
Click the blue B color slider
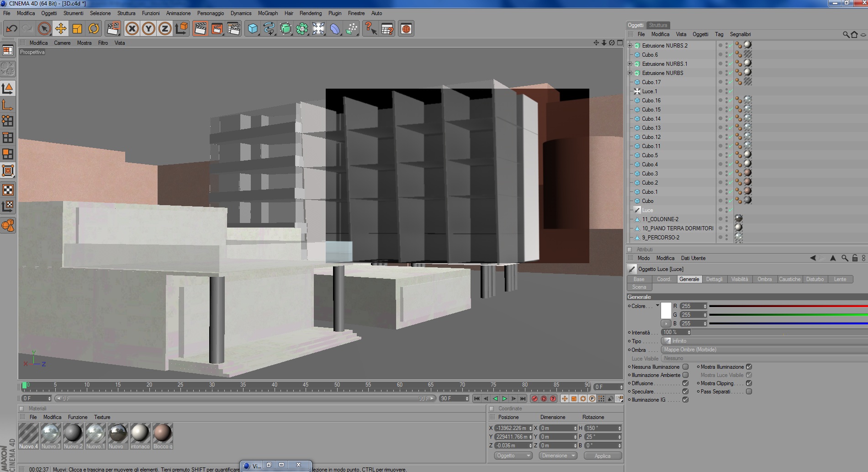click(x=788, y=324)
